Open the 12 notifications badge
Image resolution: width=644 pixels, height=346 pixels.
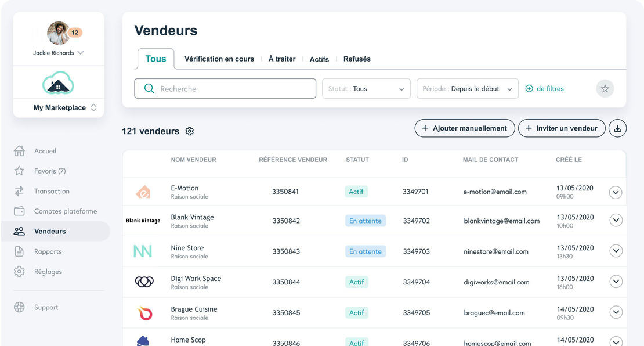pyautogui.click(x=75, y=33)
